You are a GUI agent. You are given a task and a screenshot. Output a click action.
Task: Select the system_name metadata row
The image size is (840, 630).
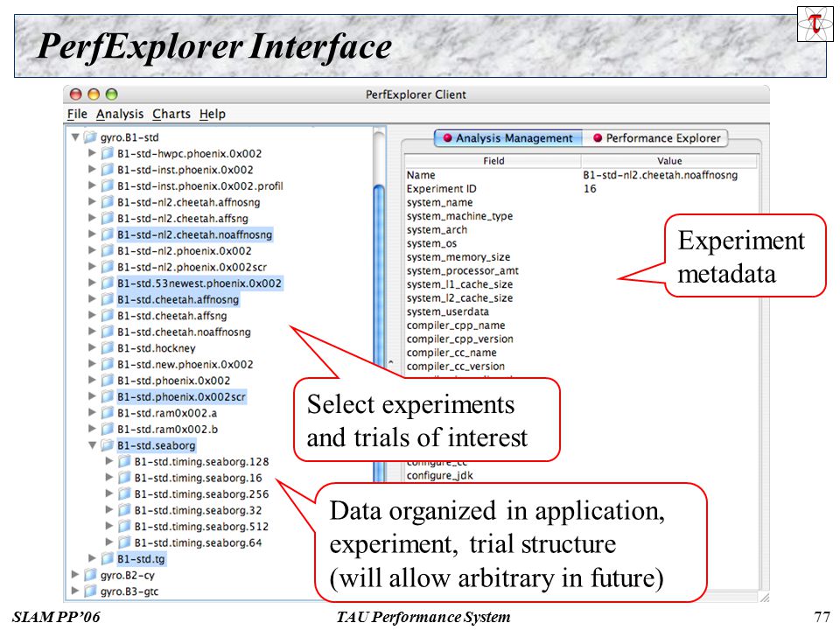pos(581,202)
